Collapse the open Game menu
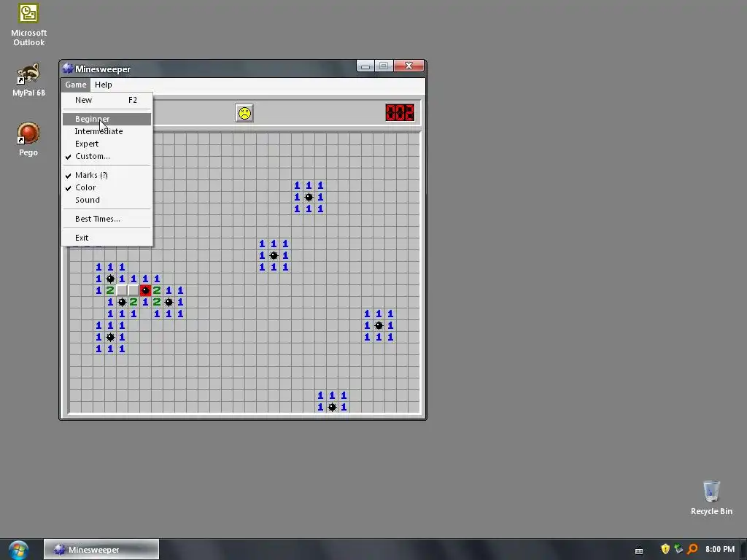 [76, 85]
